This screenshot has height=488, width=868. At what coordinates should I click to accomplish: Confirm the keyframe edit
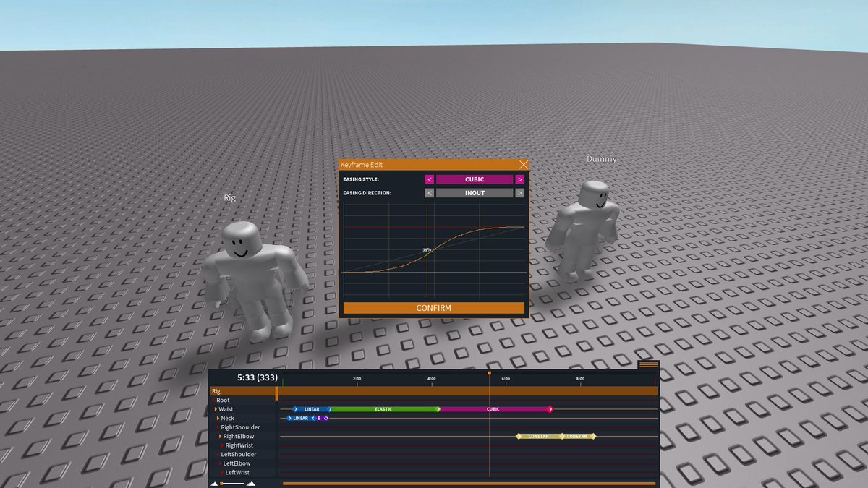[x=434, y=308]
